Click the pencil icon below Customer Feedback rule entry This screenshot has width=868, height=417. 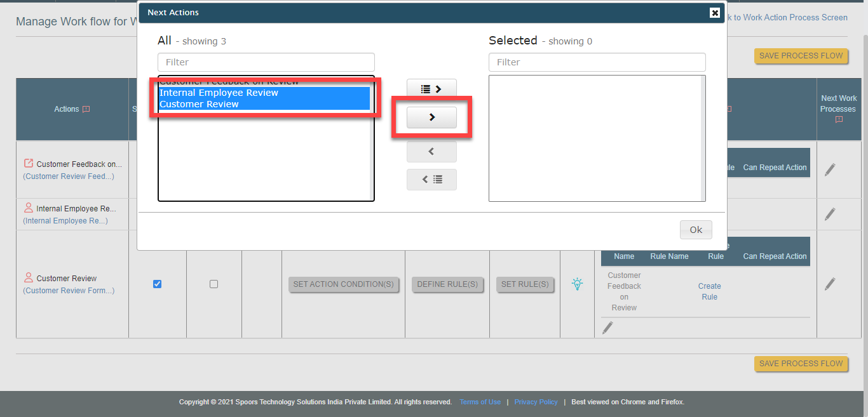(607, 327)
